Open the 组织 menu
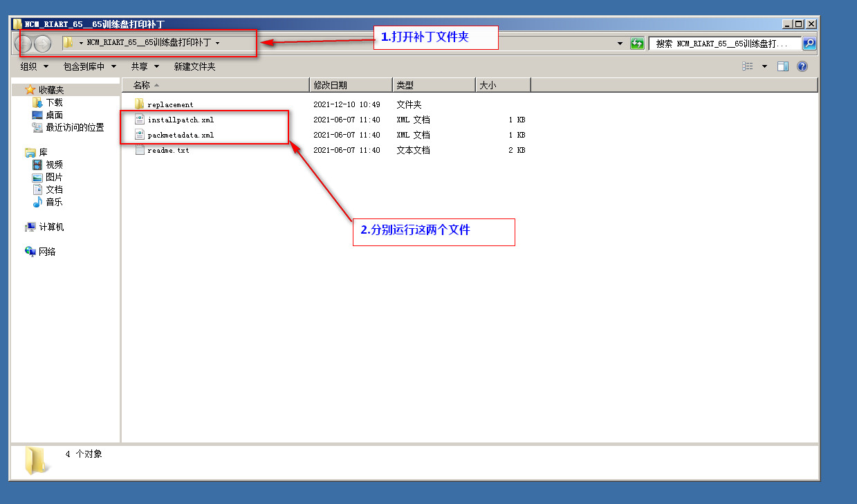The image size is (857, 504). [x=34, y=66]
